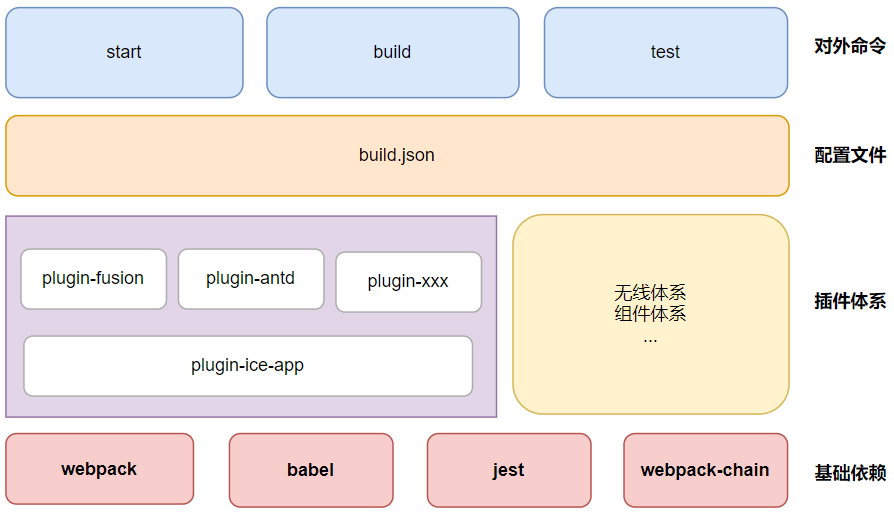The width and height of the screenshot is (894, 513).
Task: Click the webpack-chain dependency box
Action: point(706,470)
